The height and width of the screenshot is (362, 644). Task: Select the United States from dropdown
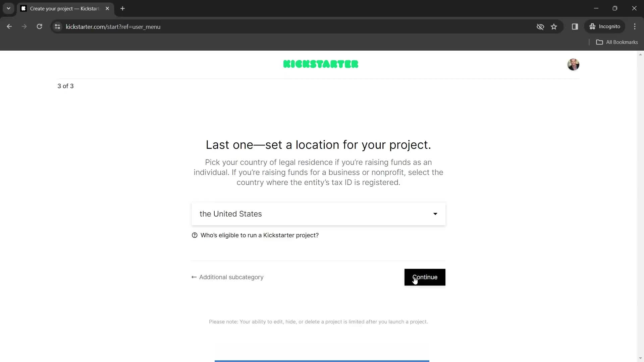click(318, 214)
